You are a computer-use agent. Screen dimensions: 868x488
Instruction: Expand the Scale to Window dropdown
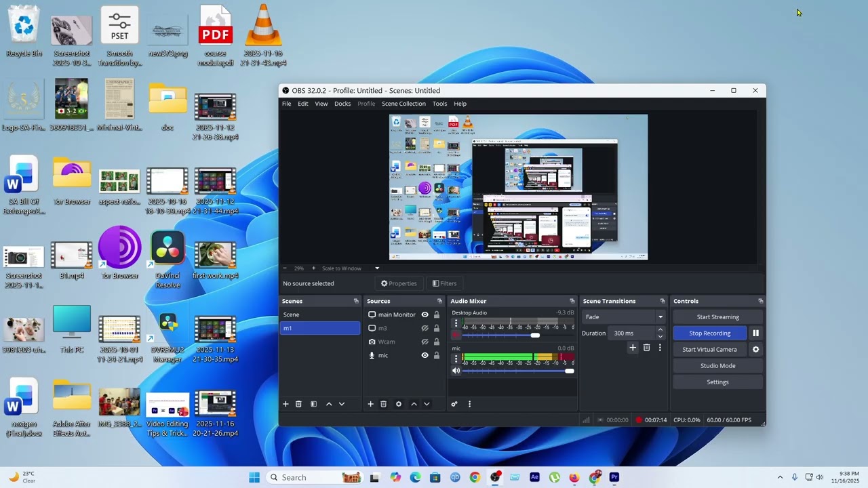[377, 268]
